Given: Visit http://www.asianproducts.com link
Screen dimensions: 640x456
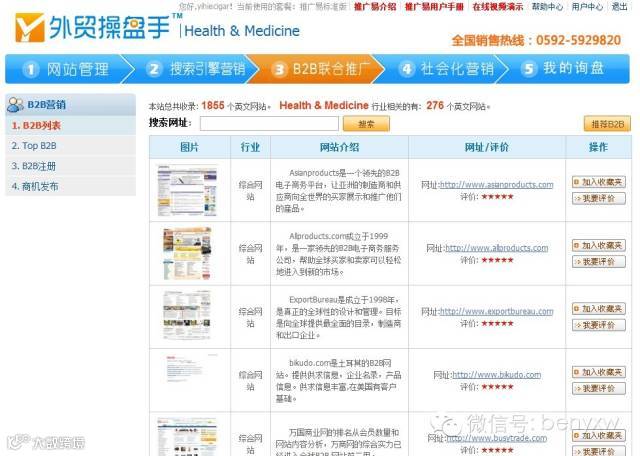Looking at the screenshot, I should 496,185.
